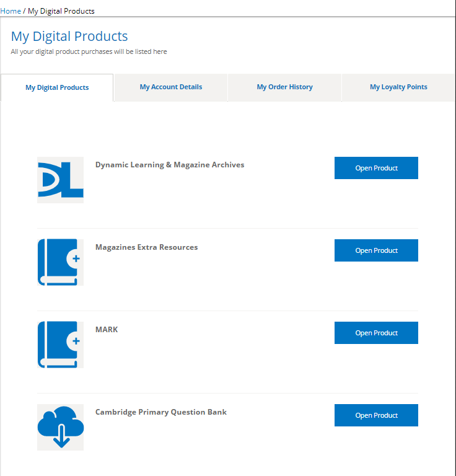Open Product for Magazines Extra Resources

click(x=376, y=250)
